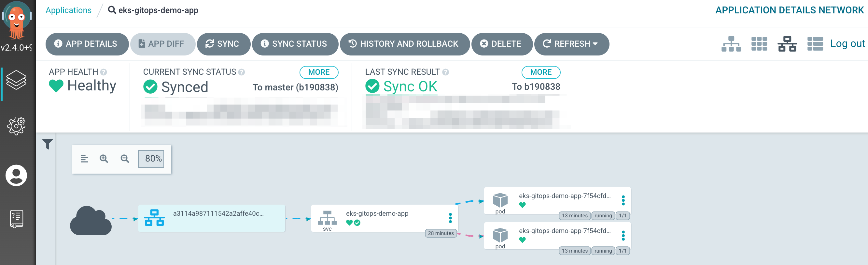868x265 pixels.
Task: Open Settings from the left sidebar
Action: pos(17,125)
